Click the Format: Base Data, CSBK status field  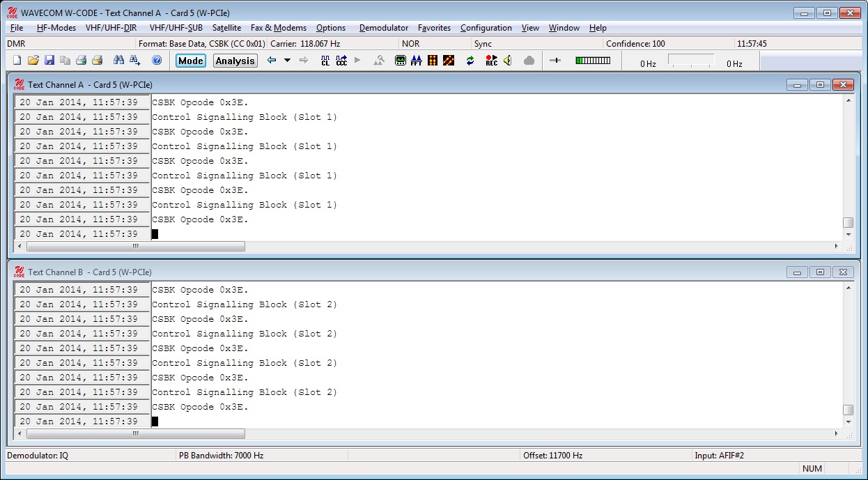click(202, 43)
